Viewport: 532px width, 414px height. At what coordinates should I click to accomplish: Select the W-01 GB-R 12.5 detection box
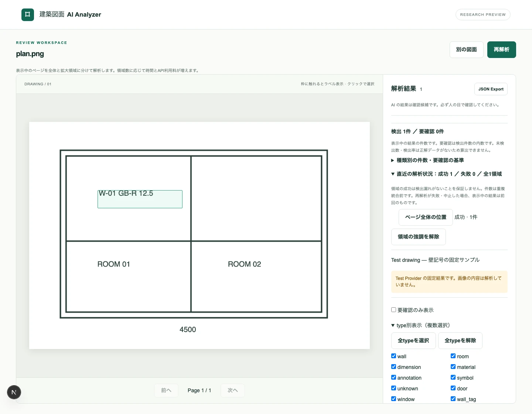(140, 199)
